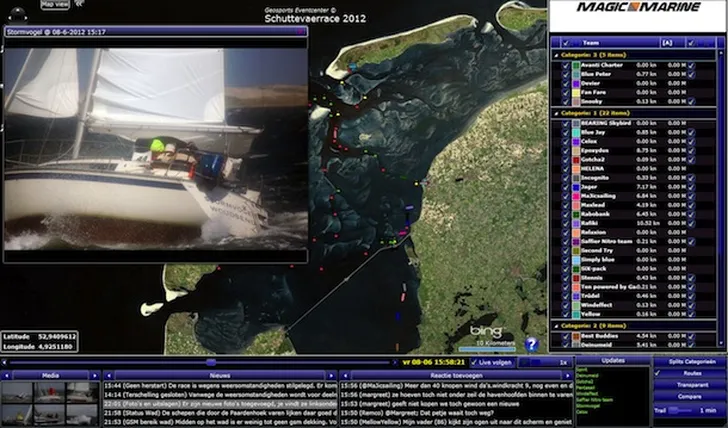Expand the Categorie 2 team group
Screen dimensions: 728x428
coord(556,326)
